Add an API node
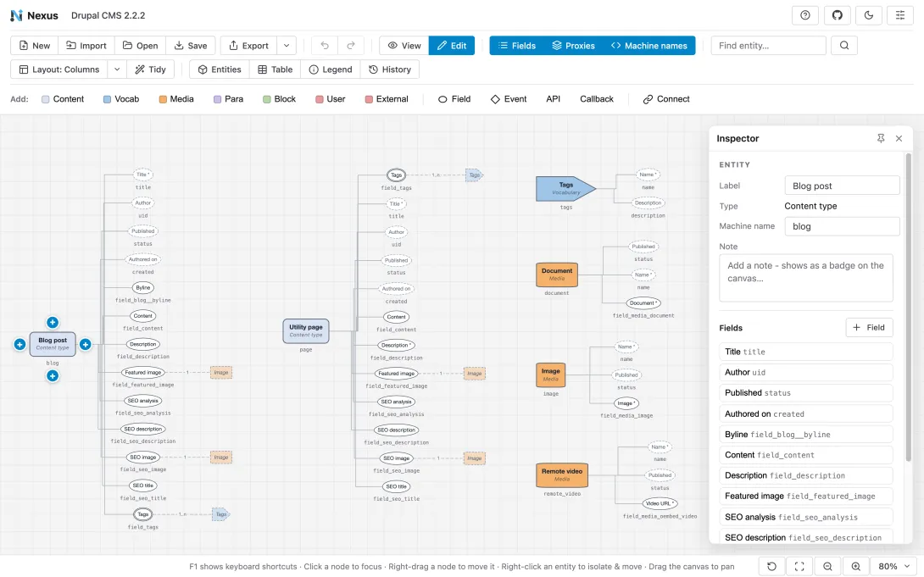The image size is (924, 577). point(553,99)
